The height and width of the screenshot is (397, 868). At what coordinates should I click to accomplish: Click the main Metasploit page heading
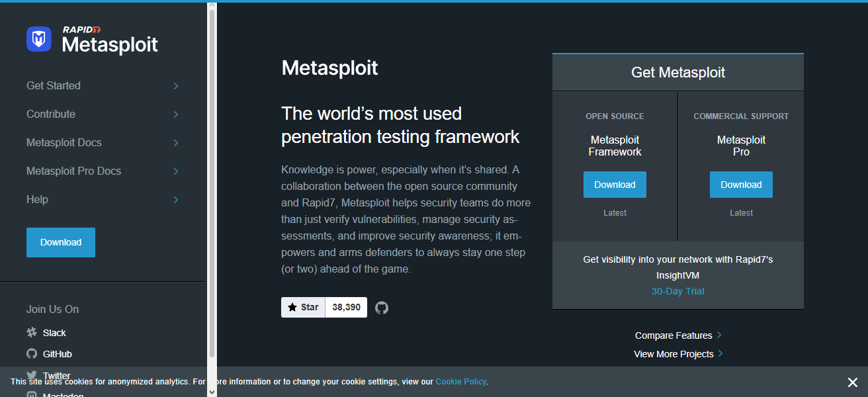click(x=329, y=67)
